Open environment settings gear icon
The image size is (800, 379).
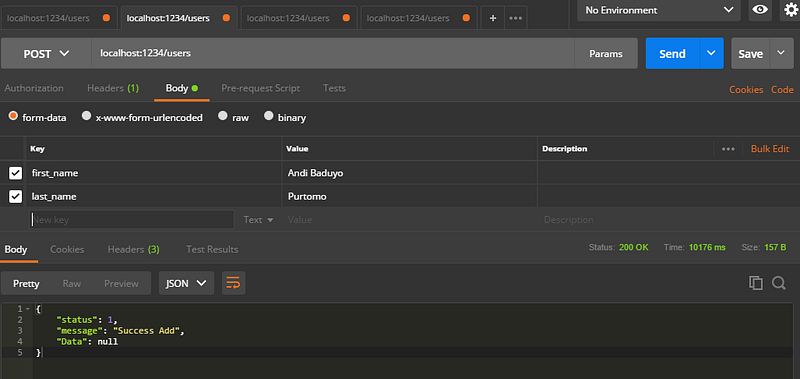point(790,10)
